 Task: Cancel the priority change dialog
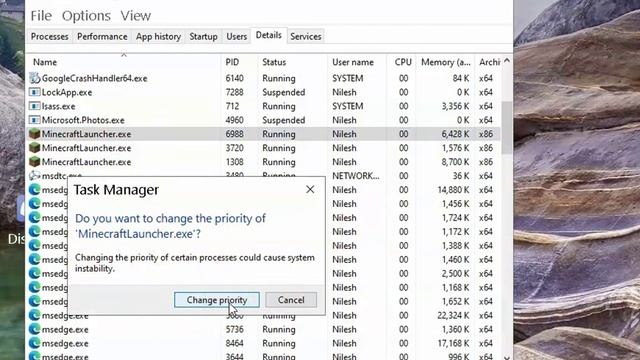(291, 300)
